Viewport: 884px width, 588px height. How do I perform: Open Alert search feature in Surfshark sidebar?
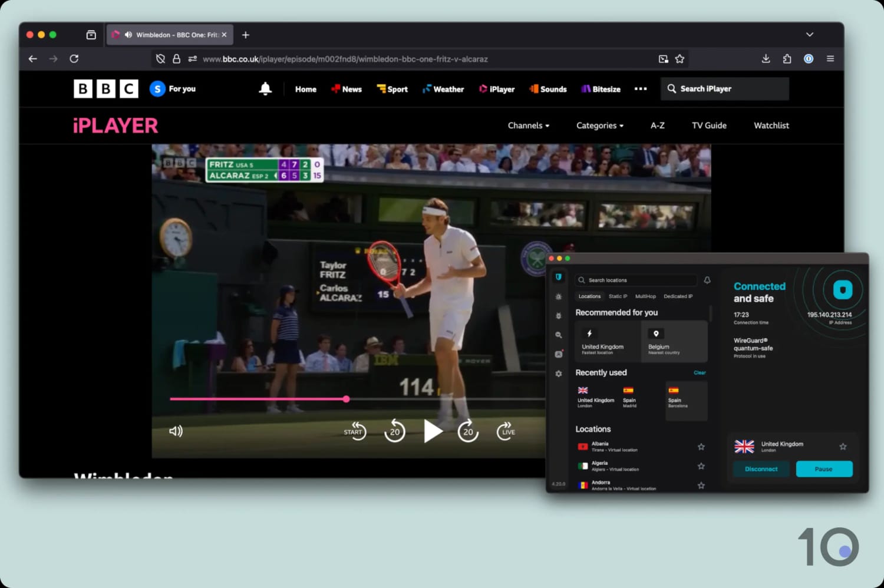(558, 335)
